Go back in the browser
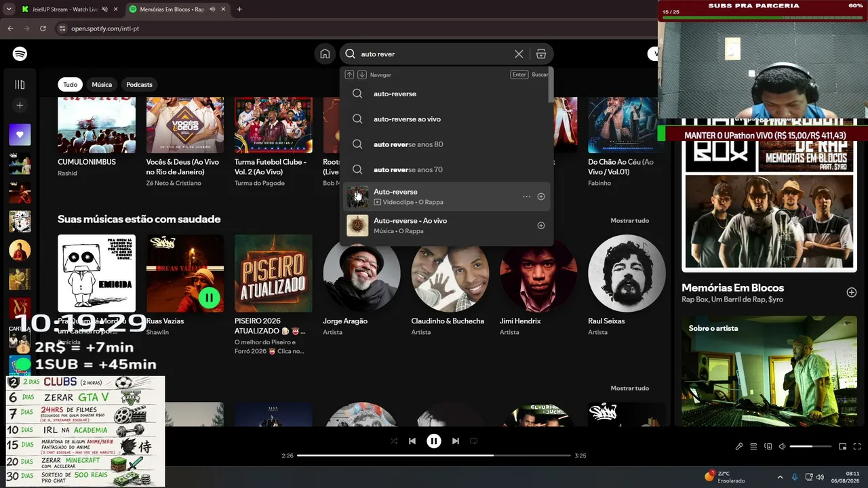 (x=10, y=28)
